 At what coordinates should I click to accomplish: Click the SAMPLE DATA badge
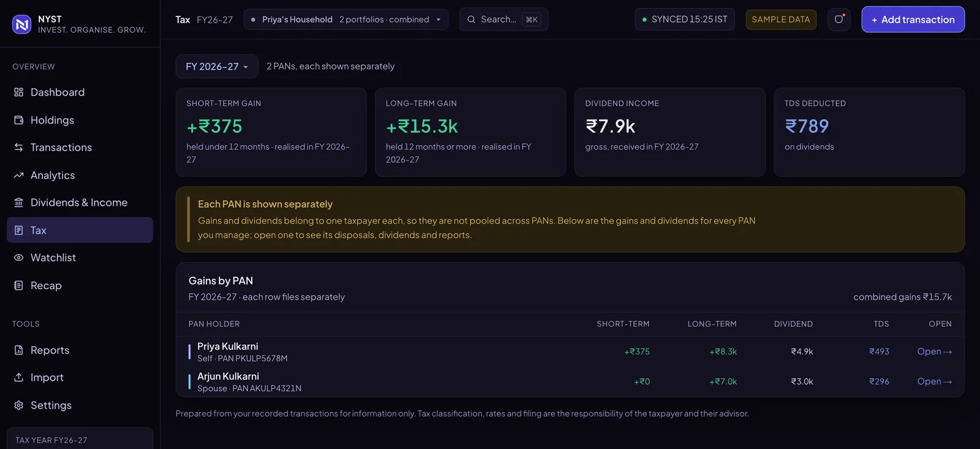(x=781, y=20)
